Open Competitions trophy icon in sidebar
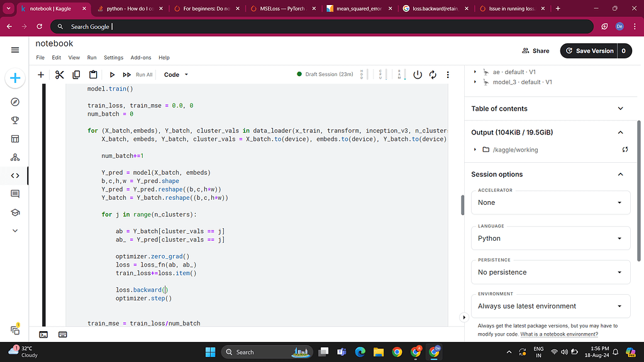Viewport: 644px width, 362px height. (x=15, y=120)
